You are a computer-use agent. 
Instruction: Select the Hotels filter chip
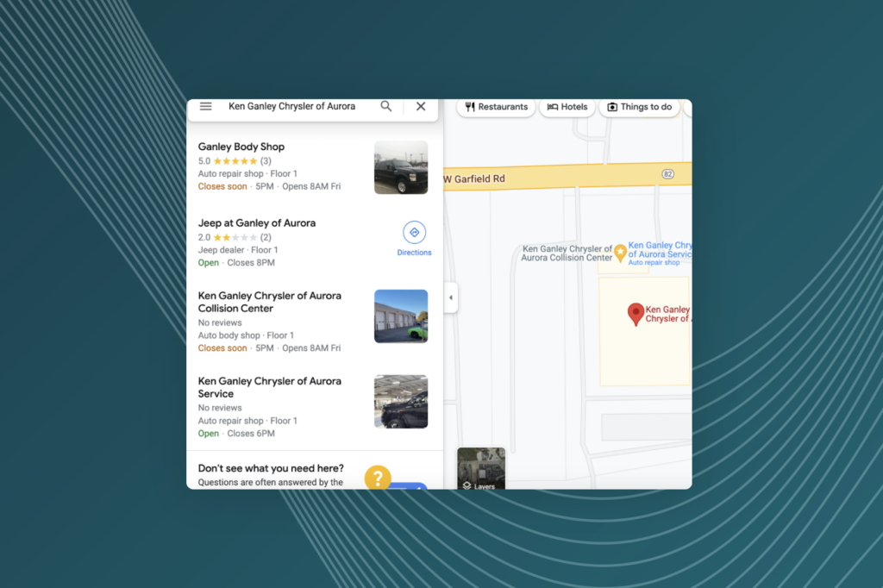coord(567,107)
